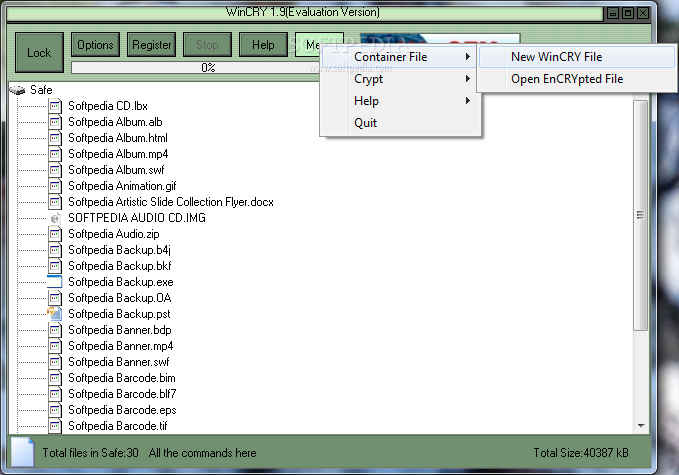Click the file icon beside Softpedia Album.mp4
The width and height of the screenshot is (679, 475).
tap(55, 154)
